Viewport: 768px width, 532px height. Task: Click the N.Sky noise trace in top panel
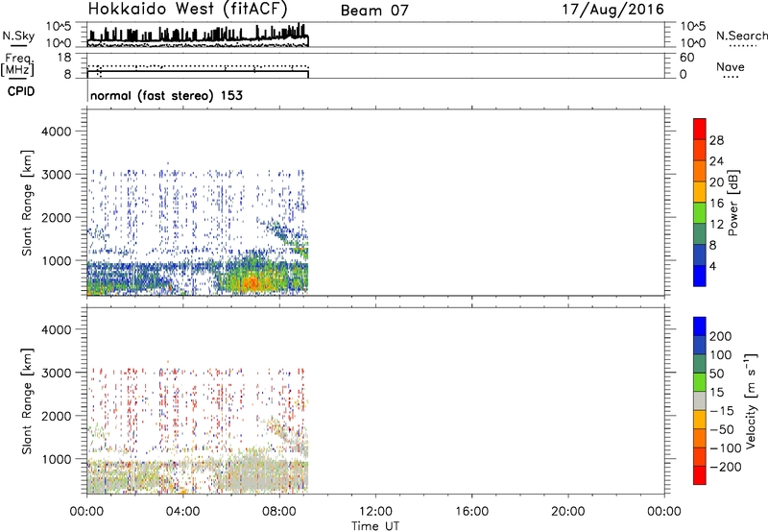198,36
